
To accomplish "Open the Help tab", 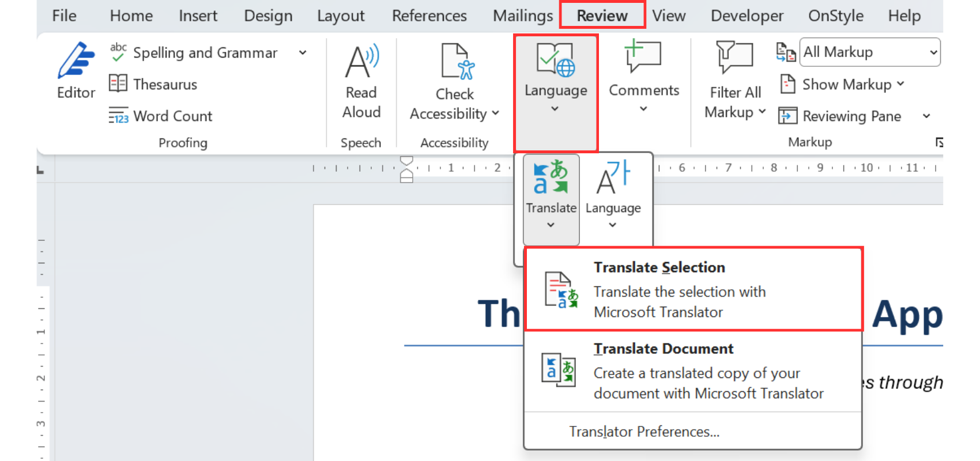I will coord(904,16).
